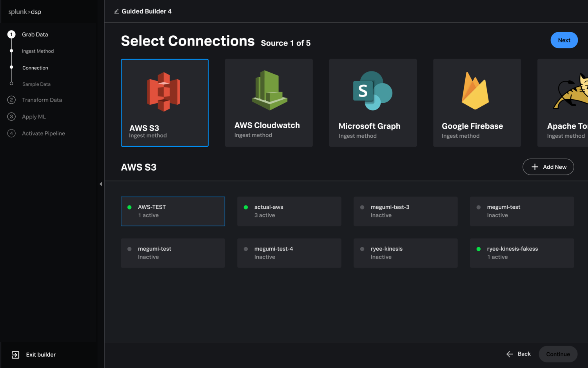The width and height of the screenshot is (588, 368).
Task: Select the AWS-TEST connection
Action: [173, 211]
